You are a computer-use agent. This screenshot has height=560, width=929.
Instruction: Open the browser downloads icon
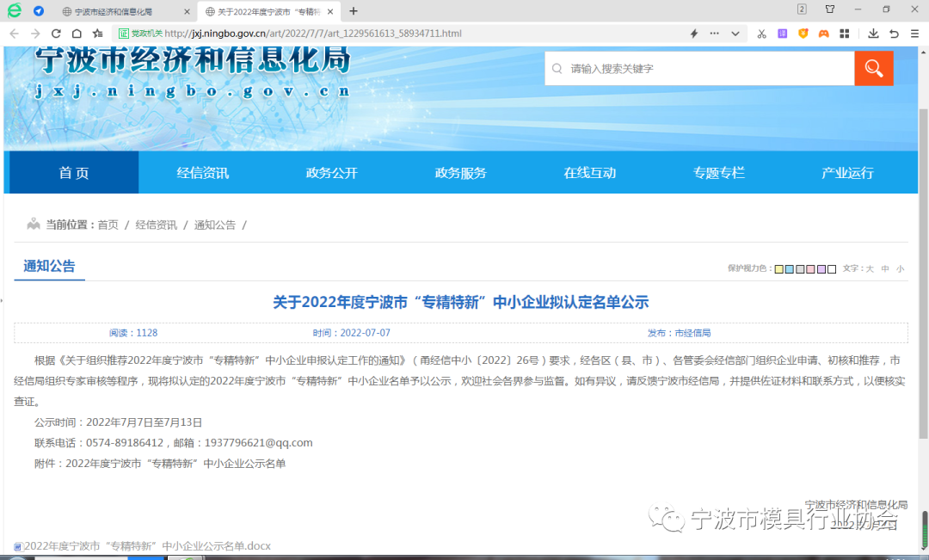point(875,33)
